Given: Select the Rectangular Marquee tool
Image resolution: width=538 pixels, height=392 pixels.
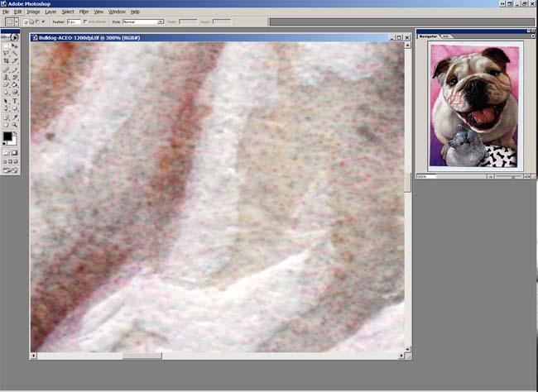Looking at the screenshot, I should [7, 47].
